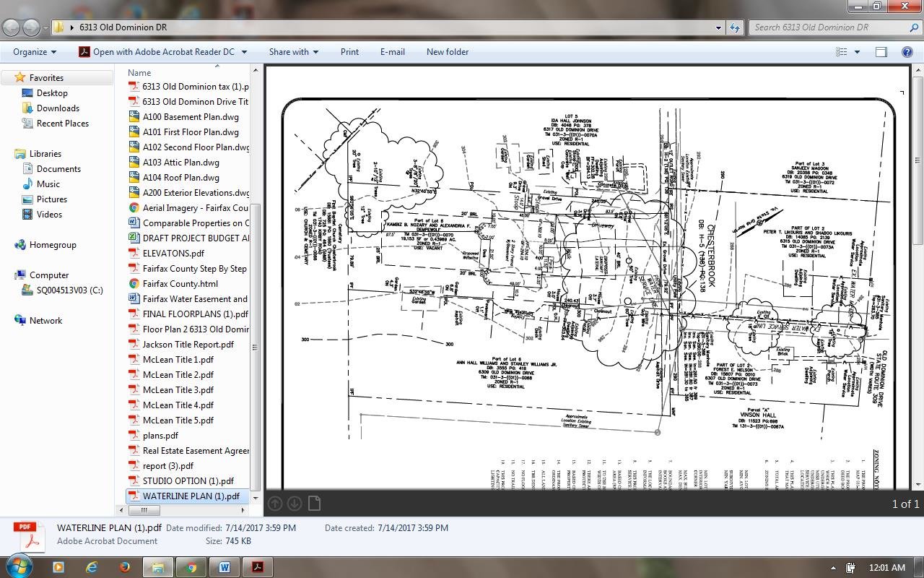The image size is (924, 578).
Task: Open the Organize menu
Action: (34, 52)
